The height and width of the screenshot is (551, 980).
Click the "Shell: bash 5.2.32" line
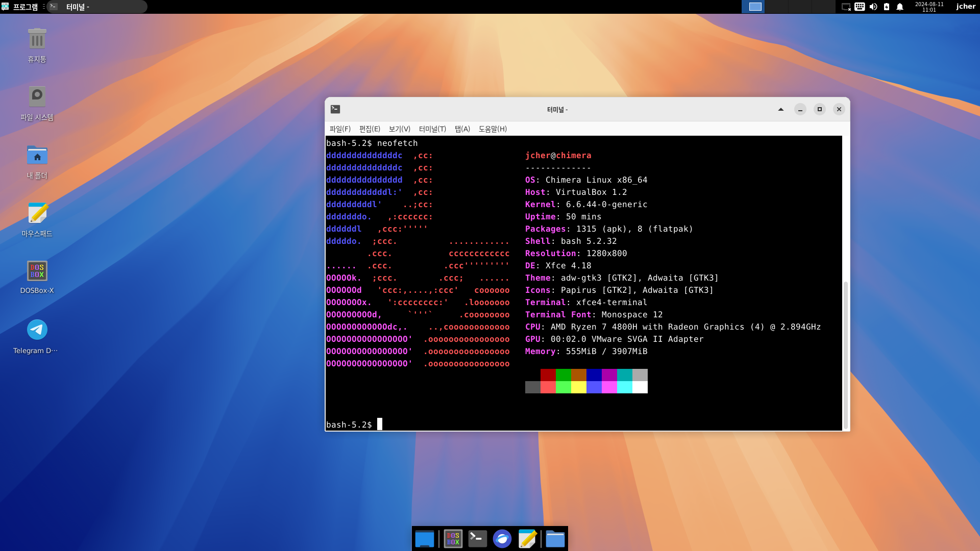[x=571, y=241]
